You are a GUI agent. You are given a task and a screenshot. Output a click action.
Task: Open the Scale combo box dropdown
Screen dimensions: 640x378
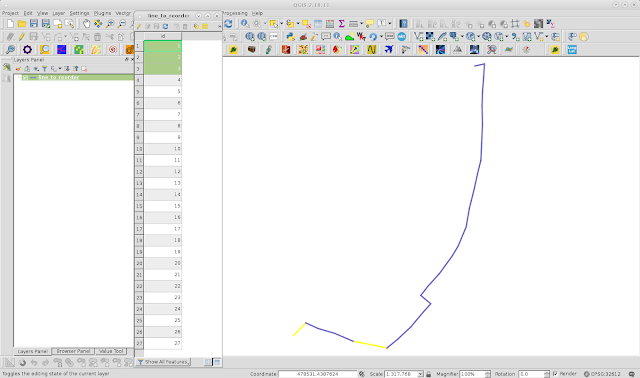(x=420, y=374)
